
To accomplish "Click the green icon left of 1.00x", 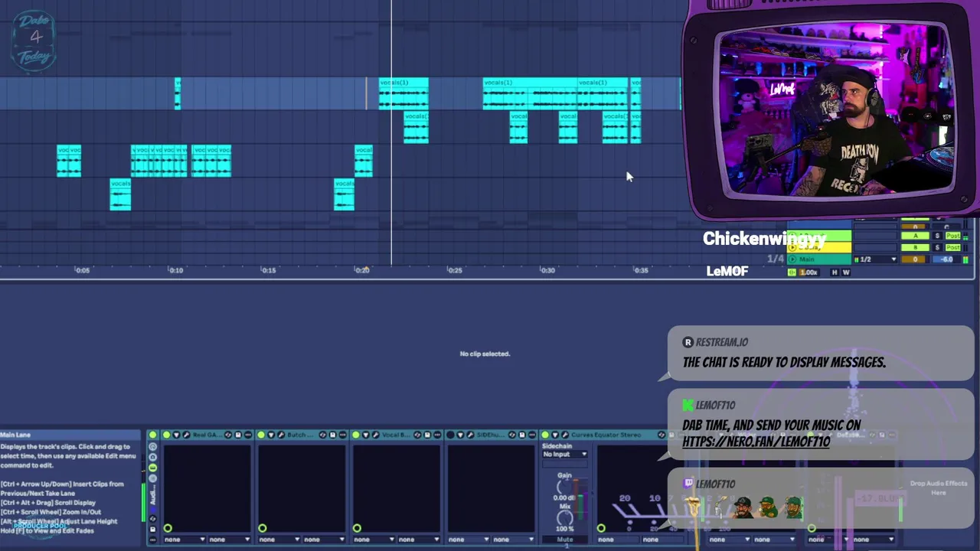I will 792,272.
